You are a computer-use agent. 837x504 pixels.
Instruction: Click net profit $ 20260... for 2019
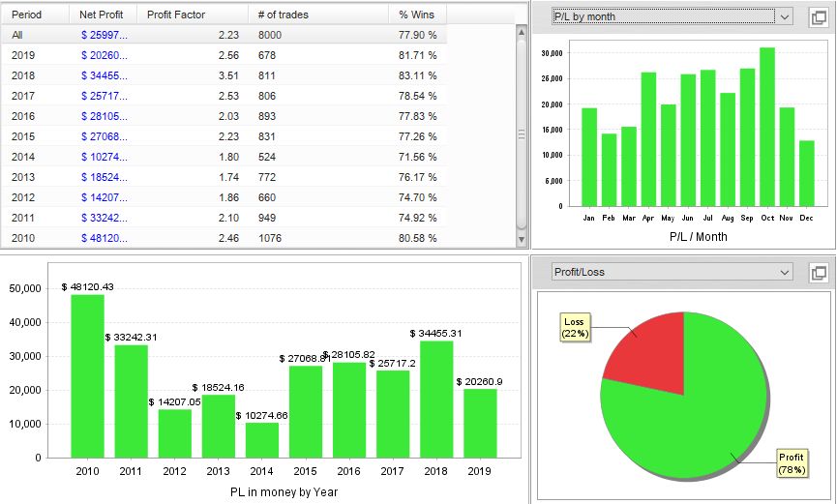point(105,55)
